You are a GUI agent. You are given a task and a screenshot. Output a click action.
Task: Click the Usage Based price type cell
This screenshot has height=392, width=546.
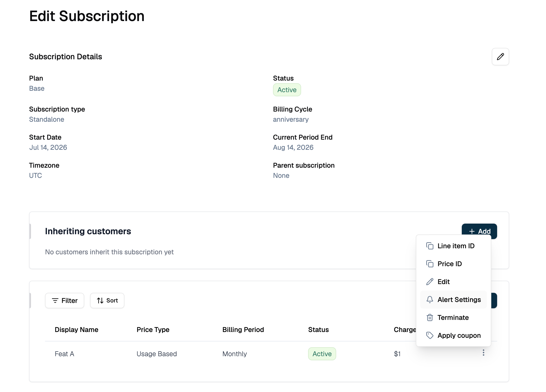pyautogui.click(x=157, y=354)
